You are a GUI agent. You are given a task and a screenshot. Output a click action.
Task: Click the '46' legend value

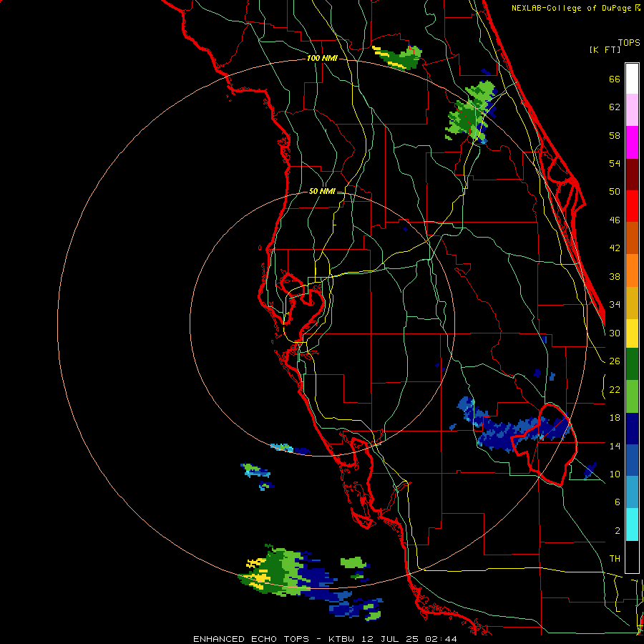tap(615, 220)
